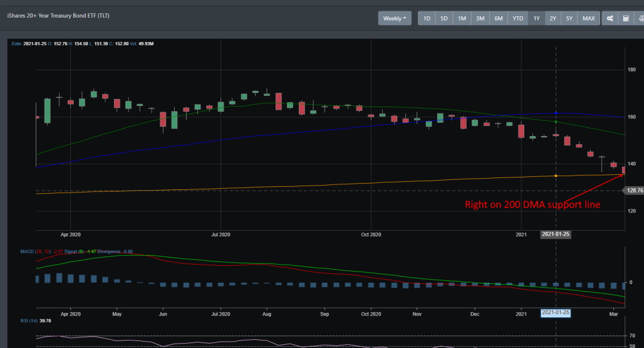Click the orange dot on the 200 DMA line

pyautogui.click(x=556, y=176)
